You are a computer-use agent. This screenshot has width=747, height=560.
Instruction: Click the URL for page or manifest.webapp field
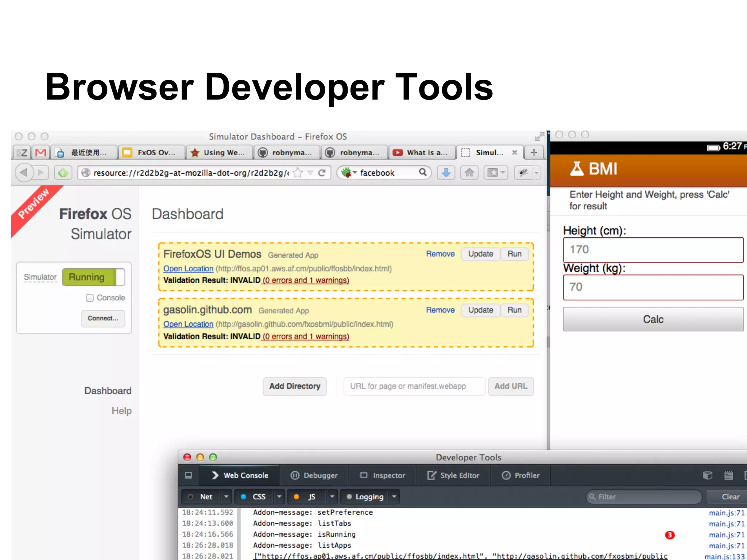click(x=414, y=386)
